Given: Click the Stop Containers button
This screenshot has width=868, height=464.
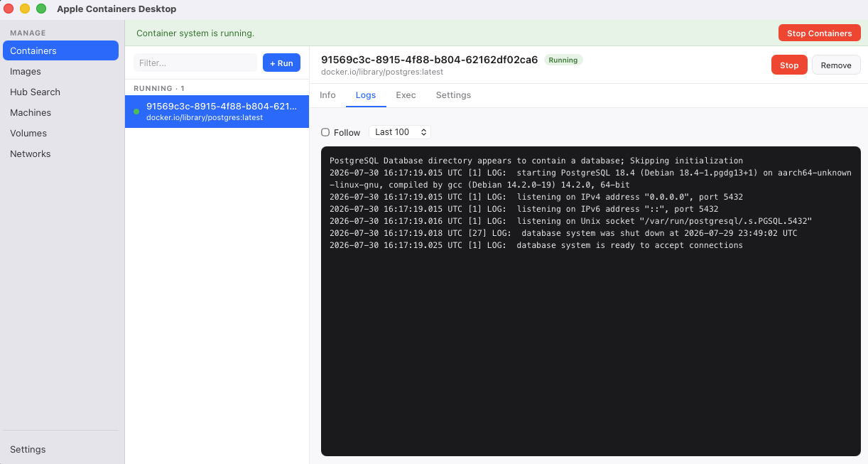Looking at the screenshot, I should click(819, 33).
